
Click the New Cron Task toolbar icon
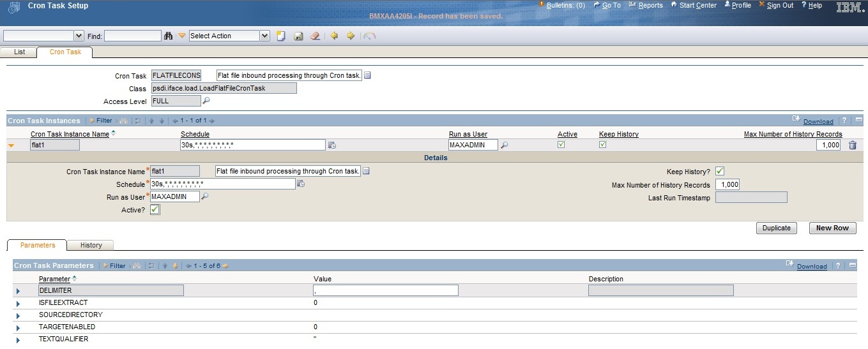point(281,36)
